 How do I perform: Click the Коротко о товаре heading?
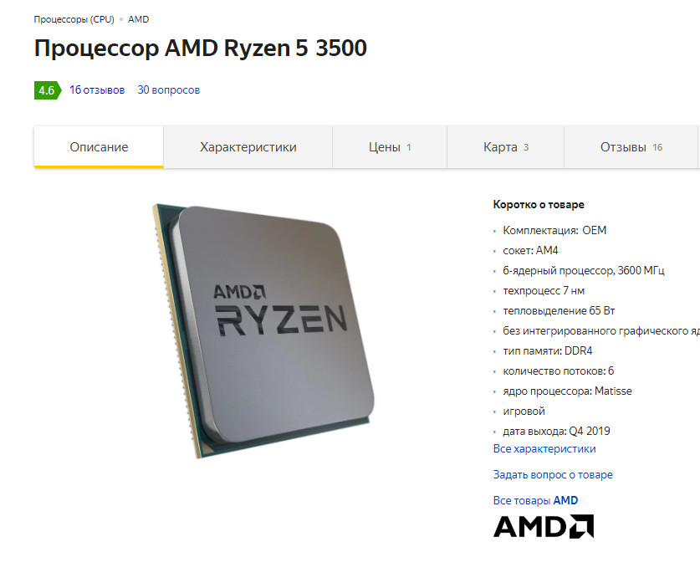click(539, 204)
